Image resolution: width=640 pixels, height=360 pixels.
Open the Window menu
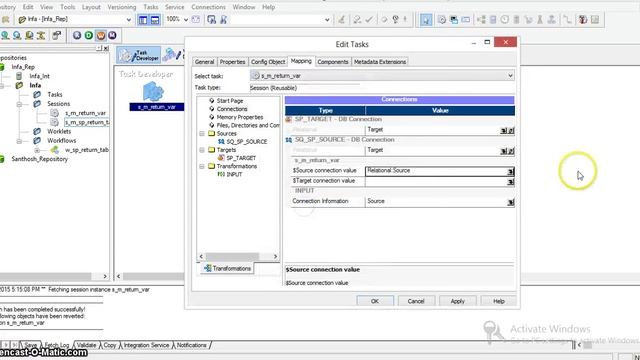coord(244,7)
